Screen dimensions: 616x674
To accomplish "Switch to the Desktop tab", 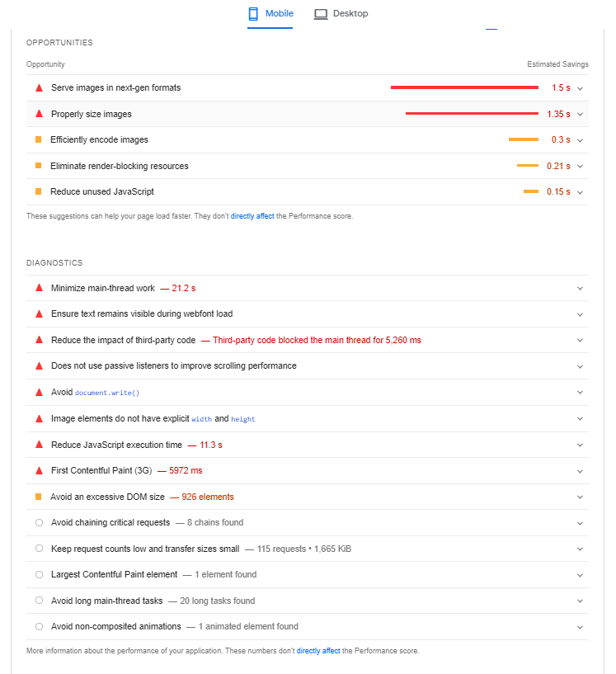I will click(341, 14).
